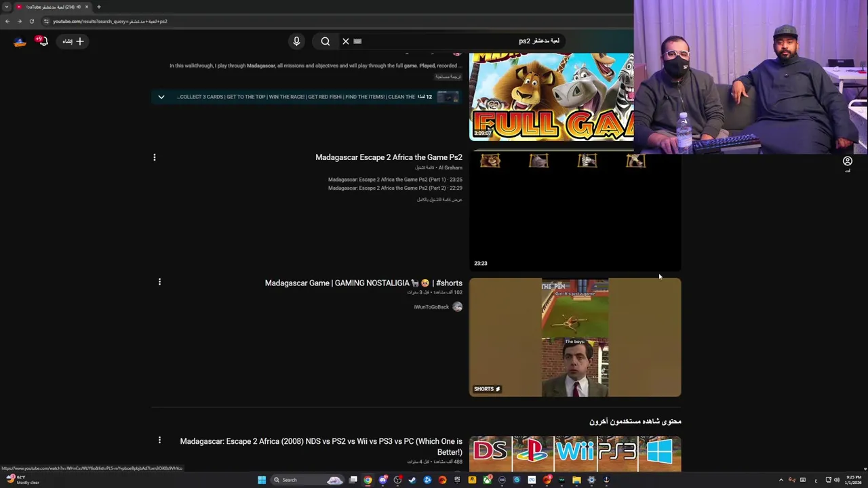Open NDS vs PS2 vs Wii comparison video title
The height and width of the screenshot is (488, 868).
321,447
